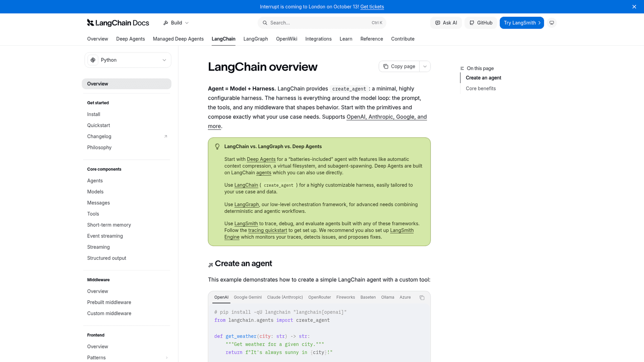This screenshot has width=644, height=362.
Task: Open the Python language selector
Action: [x=128, y=60]
